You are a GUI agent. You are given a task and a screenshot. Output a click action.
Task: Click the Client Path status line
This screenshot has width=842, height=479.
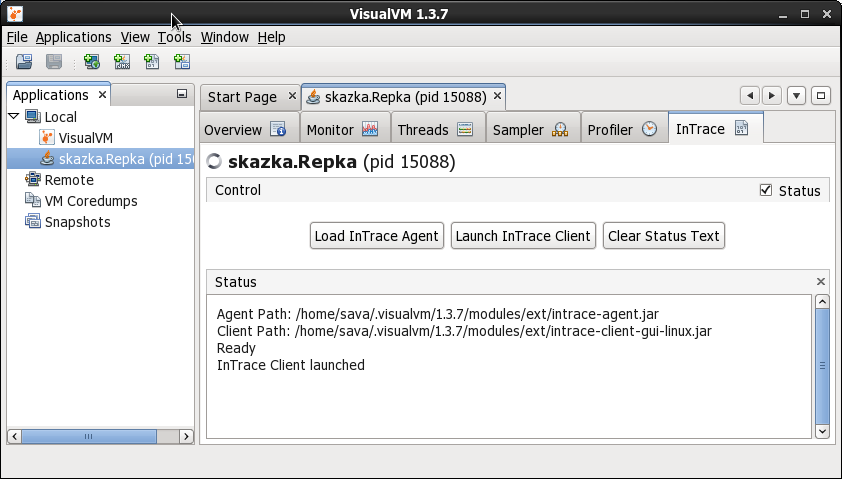(464, 331)
